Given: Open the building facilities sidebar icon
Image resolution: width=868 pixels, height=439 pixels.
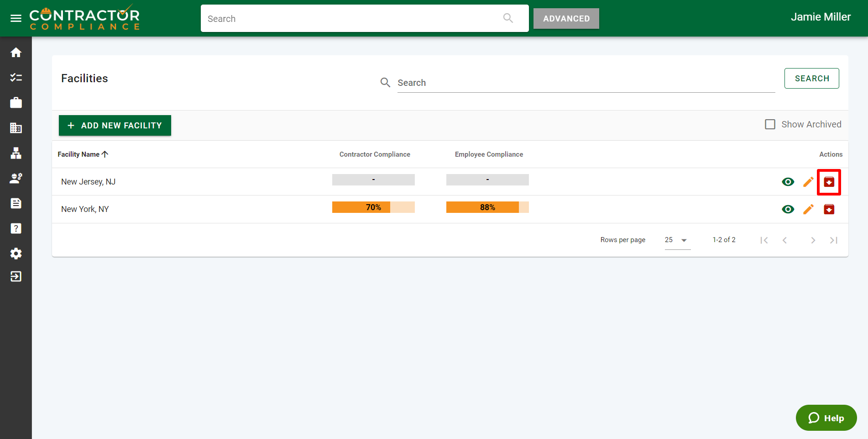Looking at the screenshot, I should tap(16, 128).
